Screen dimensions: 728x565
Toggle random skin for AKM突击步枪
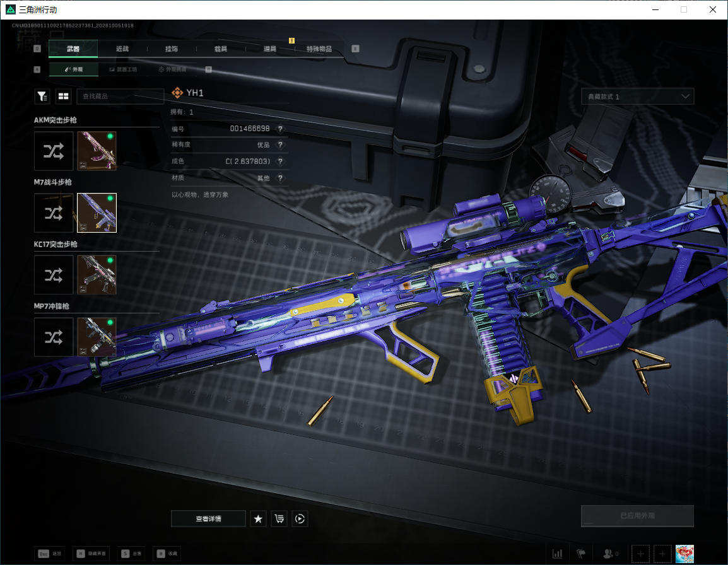pos(54,151)
